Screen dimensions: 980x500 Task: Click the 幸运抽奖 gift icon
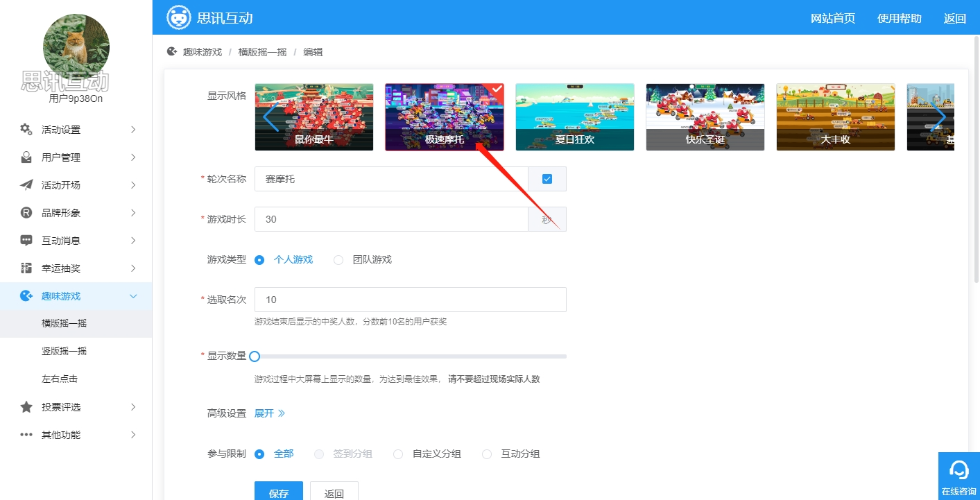click(26, 268)
